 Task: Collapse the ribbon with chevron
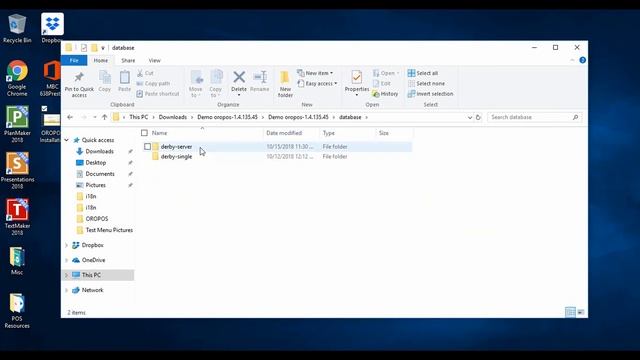coord(572,60)
